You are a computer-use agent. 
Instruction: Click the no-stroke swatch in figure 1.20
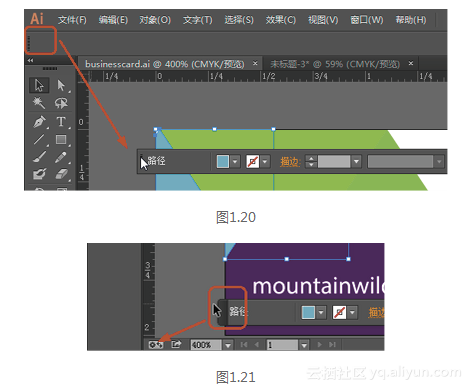252,162
